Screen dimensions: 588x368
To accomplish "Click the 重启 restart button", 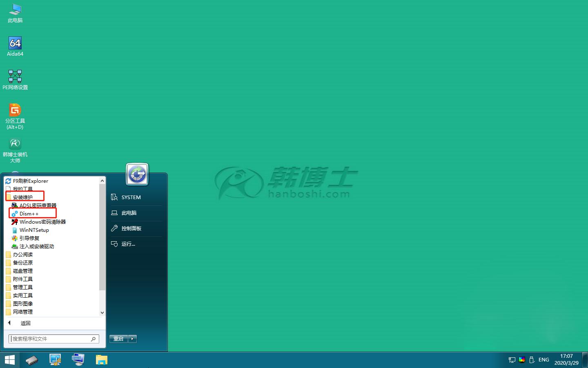I will pyautogui.click(x=118, y=339).
